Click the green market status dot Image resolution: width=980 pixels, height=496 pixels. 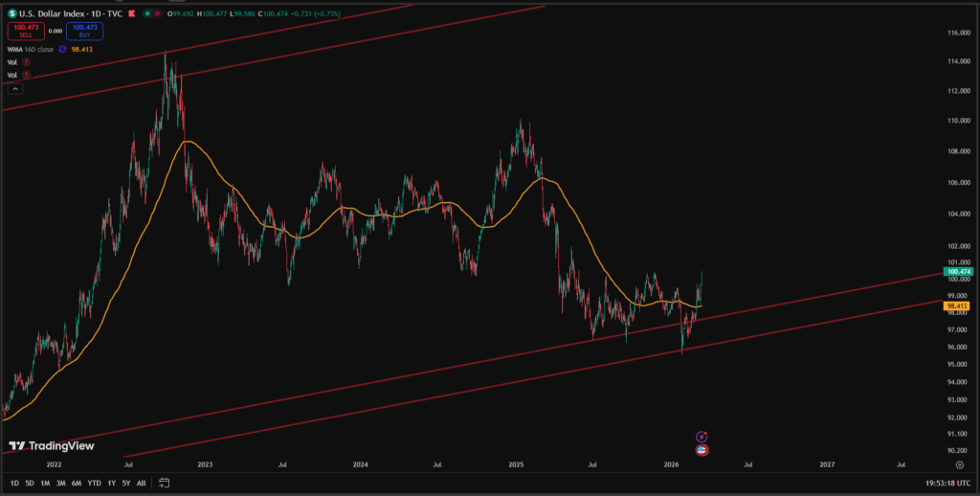click(146, 13)
